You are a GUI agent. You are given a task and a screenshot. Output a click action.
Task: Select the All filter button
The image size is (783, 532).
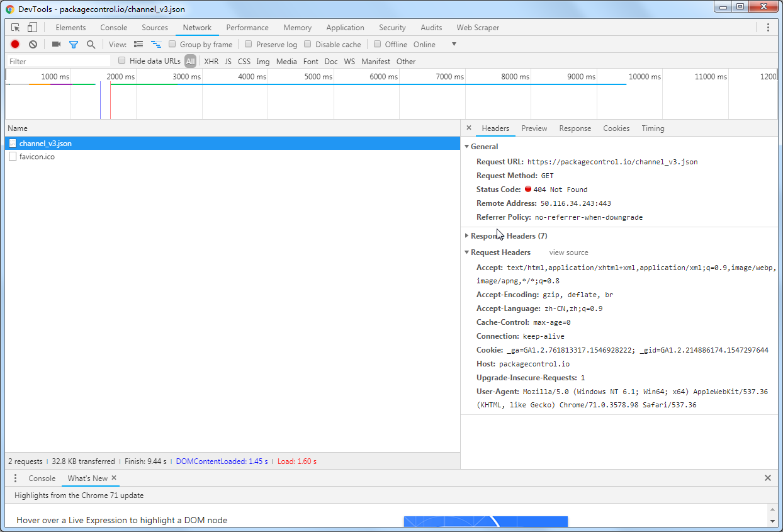(190, 61)
